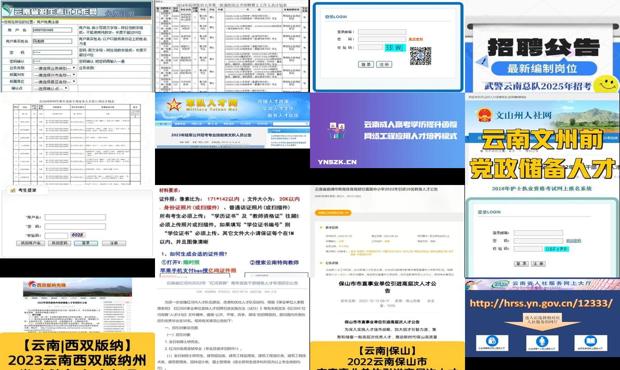Click the username field in QR login panel
The image size is (620, 370).
[x=382, y=32]
